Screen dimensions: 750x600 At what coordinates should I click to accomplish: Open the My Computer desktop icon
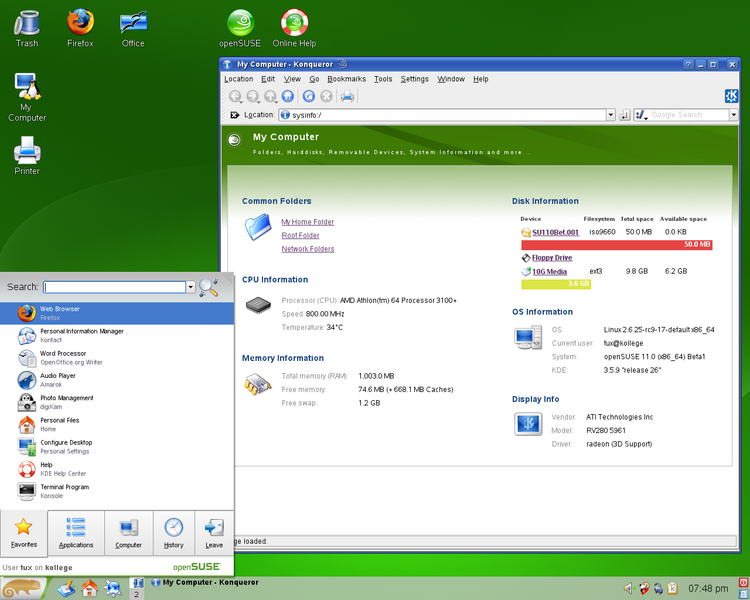[27, 98]
